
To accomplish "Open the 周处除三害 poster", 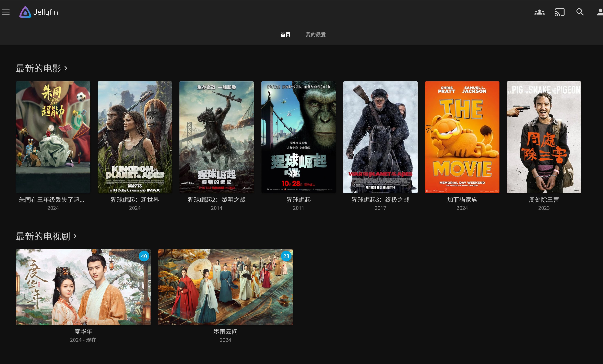I will [x=544, y=137].
